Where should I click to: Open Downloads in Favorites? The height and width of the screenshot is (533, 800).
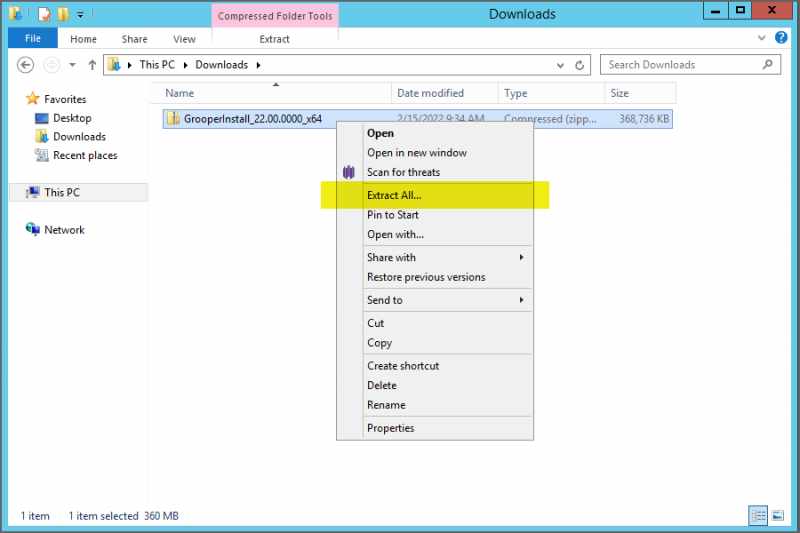79,137
